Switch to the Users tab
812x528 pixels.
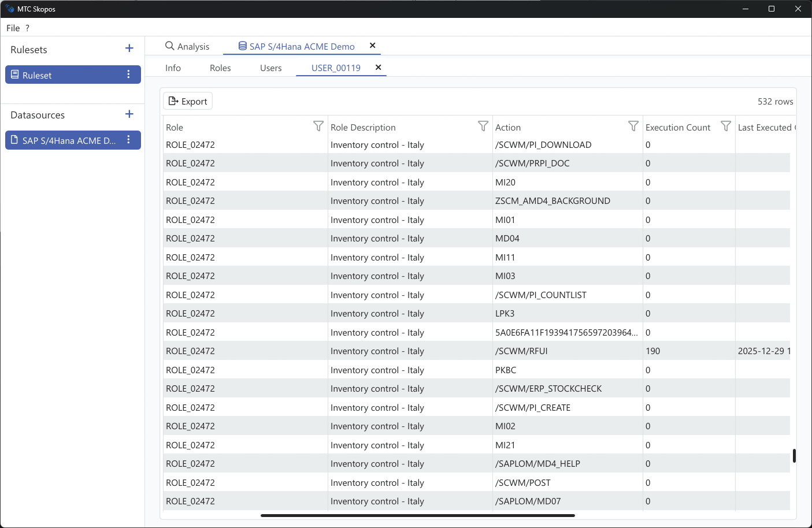coord(270,68)
